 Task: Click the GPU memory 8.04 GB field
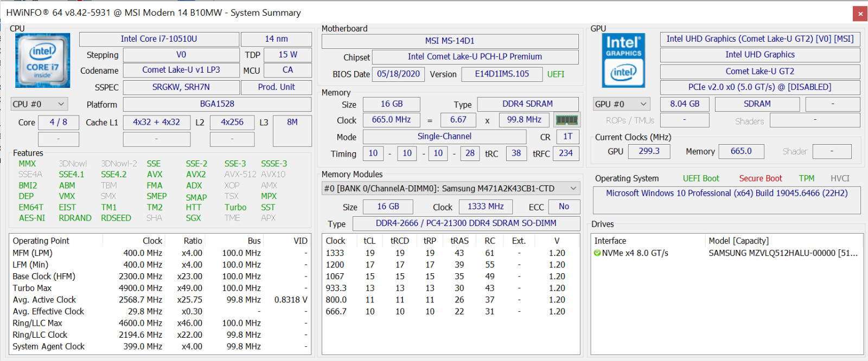coord(685,104)
